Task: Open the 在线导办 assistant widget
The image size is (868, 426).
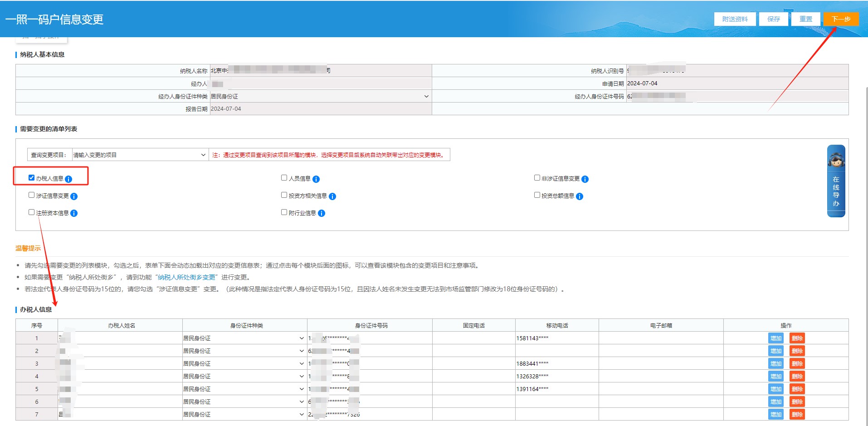Action: coord(836,181)
